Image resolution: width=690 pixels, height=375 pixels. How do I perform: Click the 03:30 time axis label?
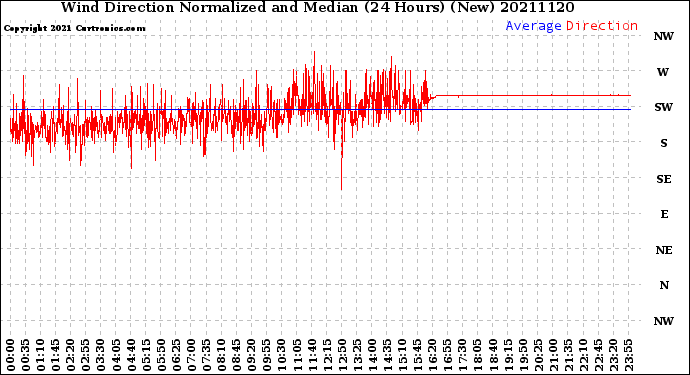click(x=101, y=355)
